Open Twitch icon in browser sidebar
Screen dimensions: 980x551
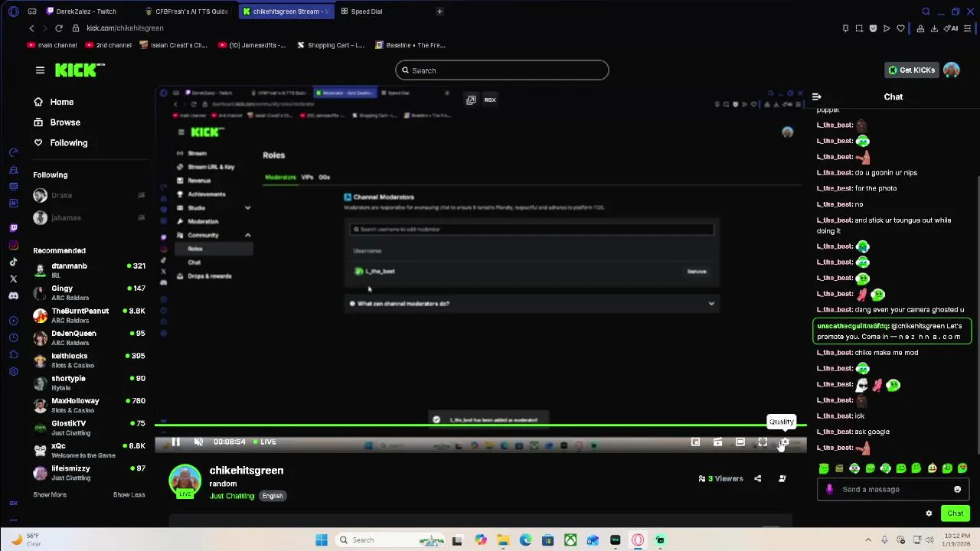coord(14,228)
